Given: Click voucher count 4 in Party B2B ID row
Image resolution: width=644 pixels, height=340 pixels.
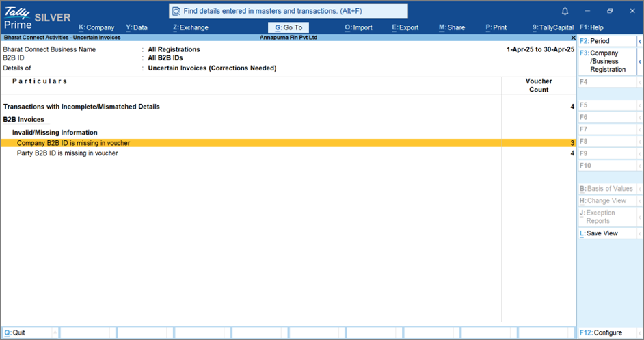Looking at the screenshot, I should click(x=572, y=153).
